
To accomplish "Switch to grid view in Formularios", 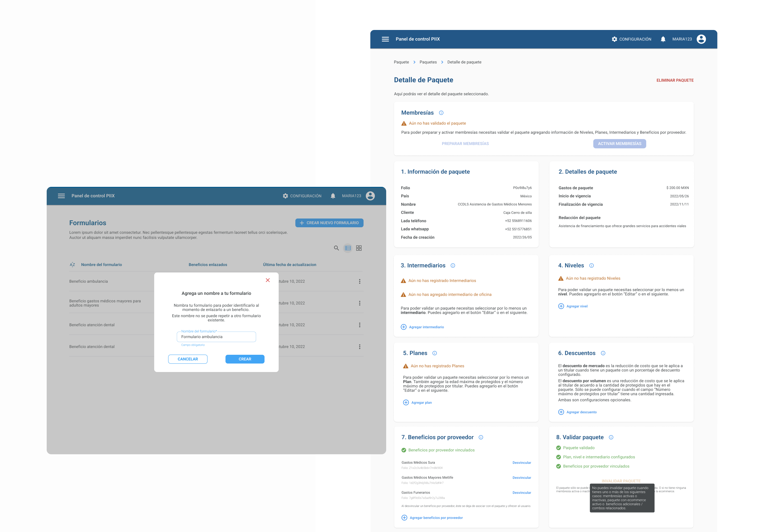I will 359,248.
